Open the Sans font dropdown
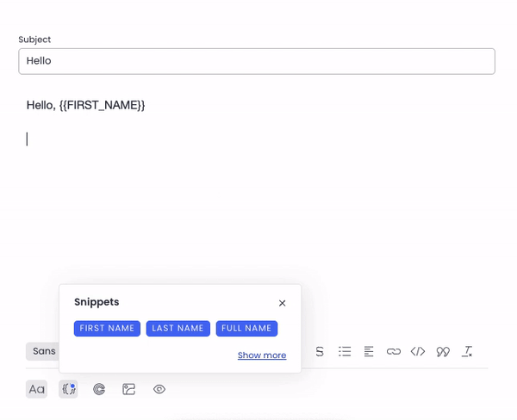 [x=43, y=351]
